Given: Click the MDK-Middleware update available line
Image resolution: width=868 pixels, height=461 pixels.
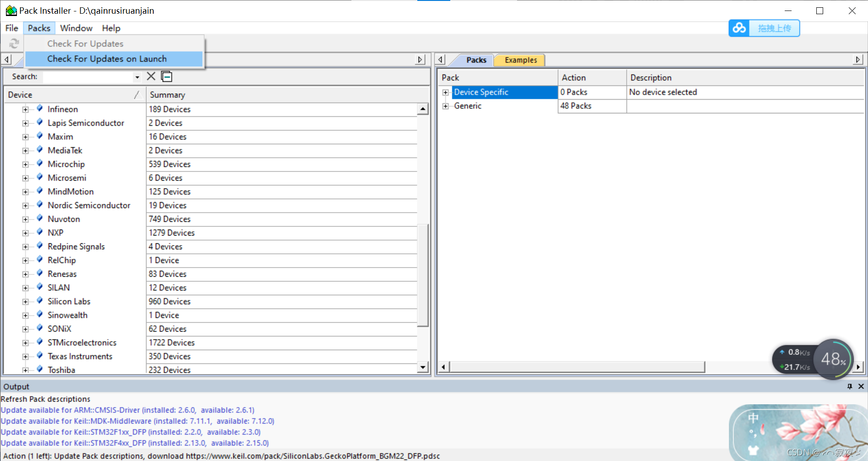Looking at the screenshot, I should tap(138, 421).
